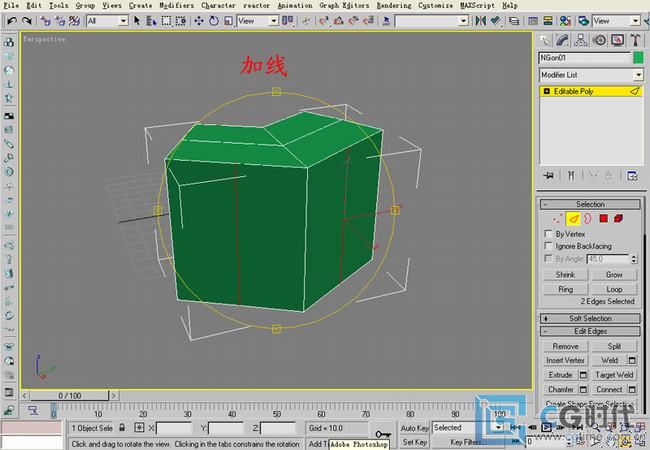Switch to the Motion command panel tab

point(599,40)
